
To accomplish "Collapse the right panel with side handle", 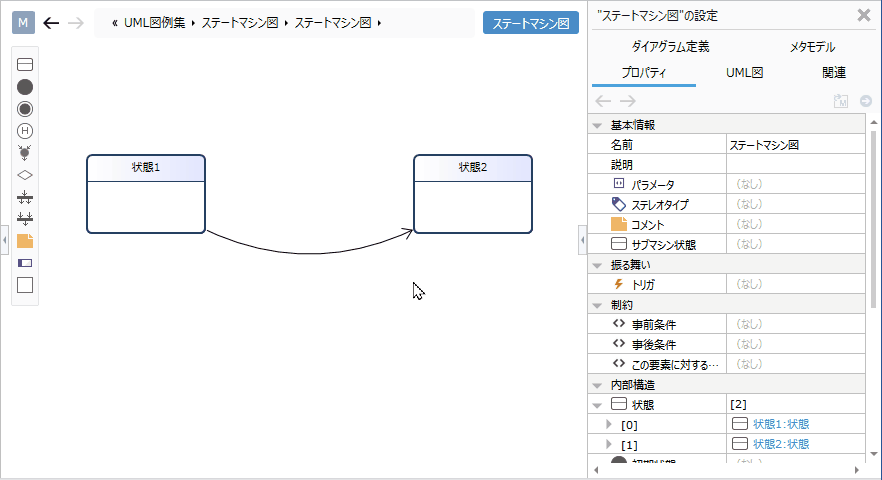I will point(582,240).
